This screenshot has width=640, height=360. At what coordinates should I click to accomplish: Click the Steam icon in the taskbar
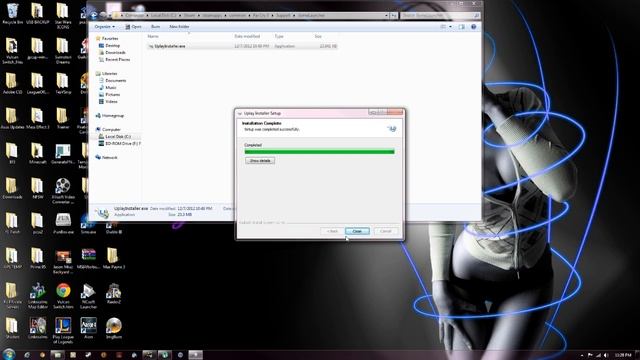pos(88,355)
